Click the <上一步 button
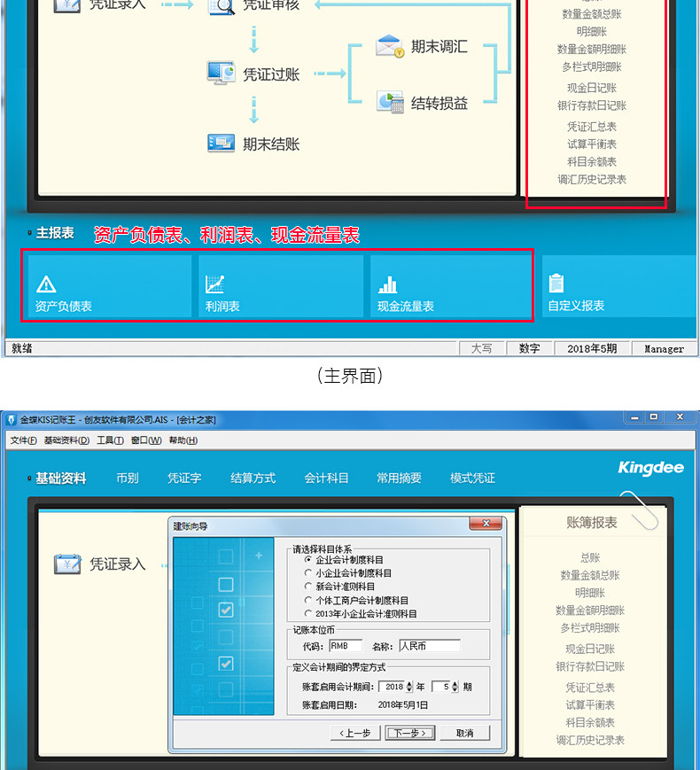 coord(355,733)
